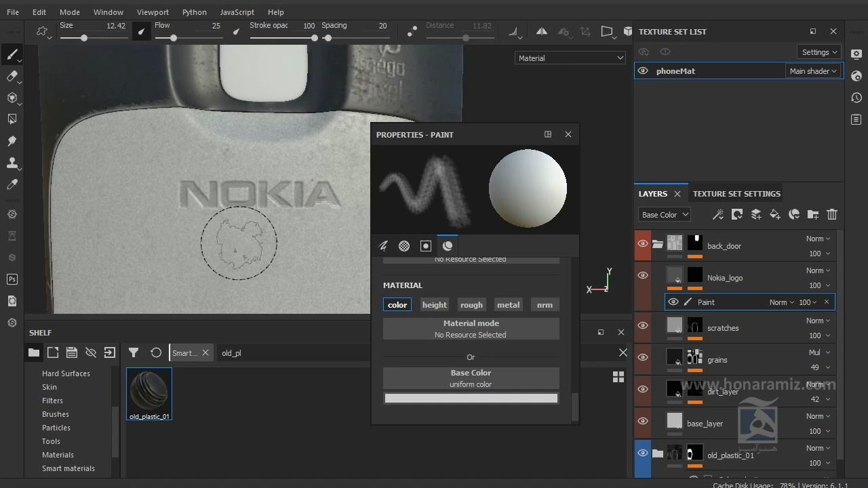The height and width of the screenshot is (488, 868).
Task: Open back_door layer blend mode dropdown
Action: pos(818,239)
